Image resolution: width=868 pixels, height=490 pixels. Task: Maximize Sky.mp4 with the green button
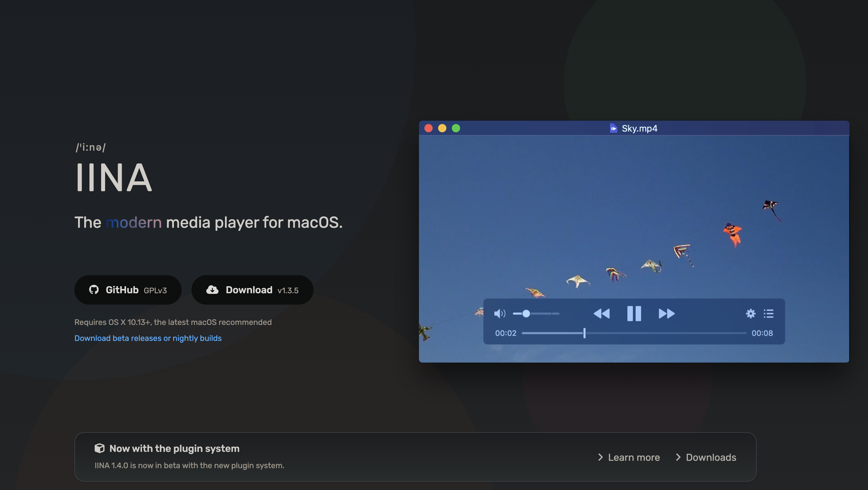tap(456, 128)
